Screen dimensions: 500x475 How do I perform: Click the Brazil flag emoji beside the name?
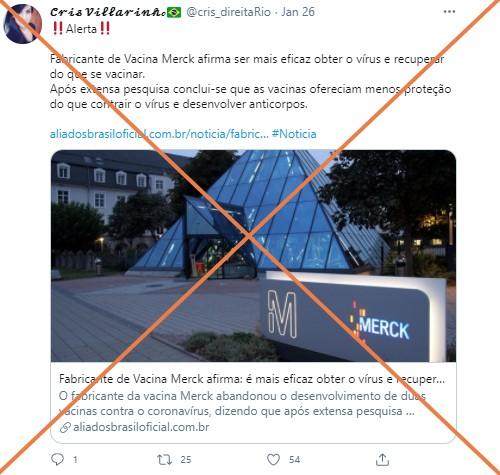click(174, 12)
